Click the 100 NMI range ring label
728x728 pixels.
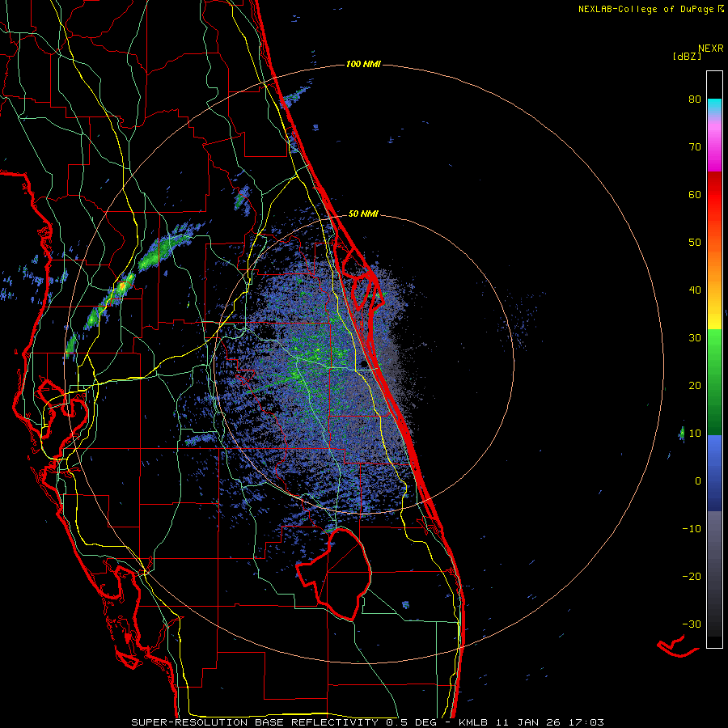[363, 64]
